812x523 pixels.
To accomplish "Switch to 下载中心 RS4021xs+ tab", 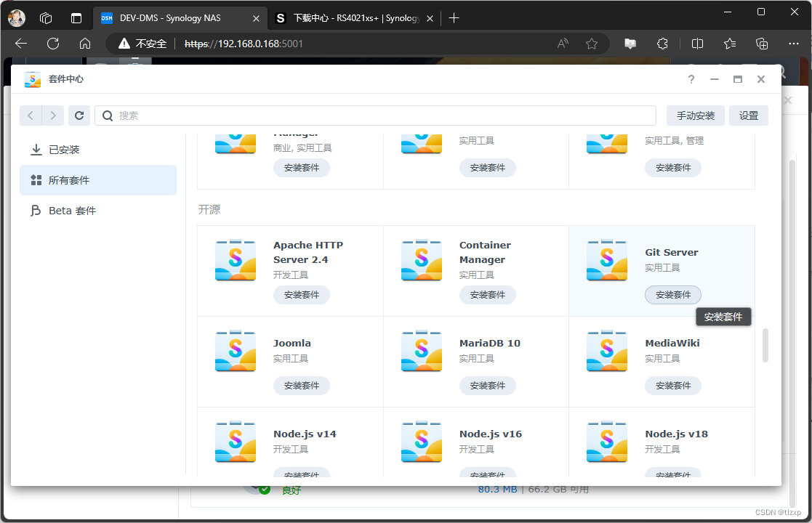I will pos(355,18).
